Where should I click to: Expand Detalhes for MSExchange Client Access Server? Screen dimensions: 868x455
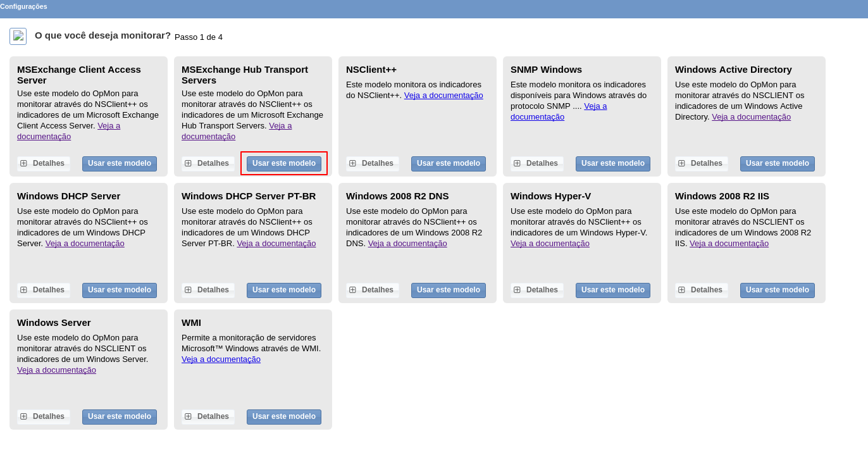[x=44, y=164]
